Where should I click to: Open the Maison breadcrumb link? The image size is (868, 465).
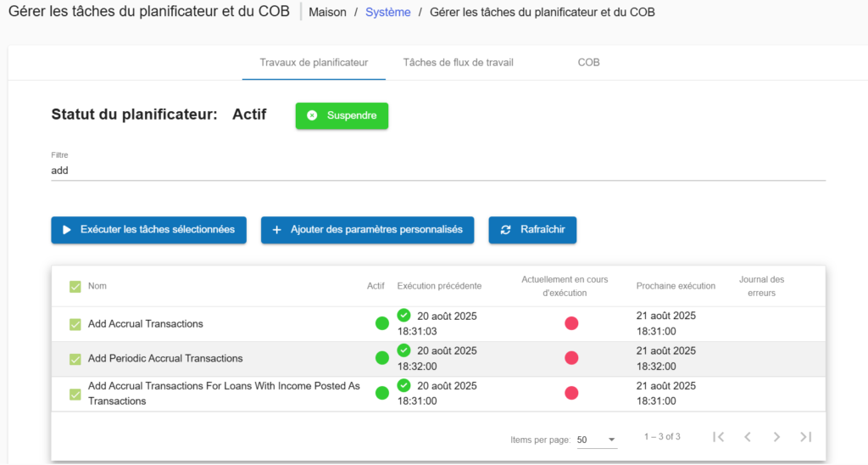(x=328, y=12)
